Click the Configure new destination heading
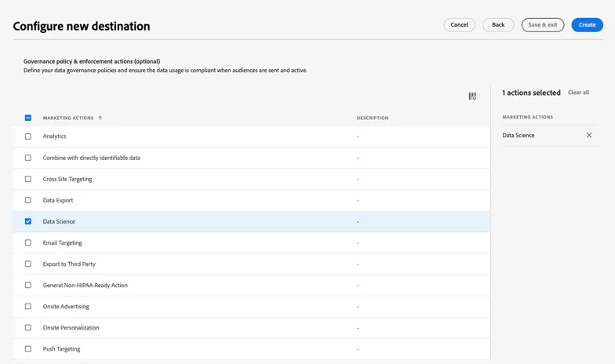Image resolution: width=615 pixels, height=364 pixels. (x=82, y=27)
